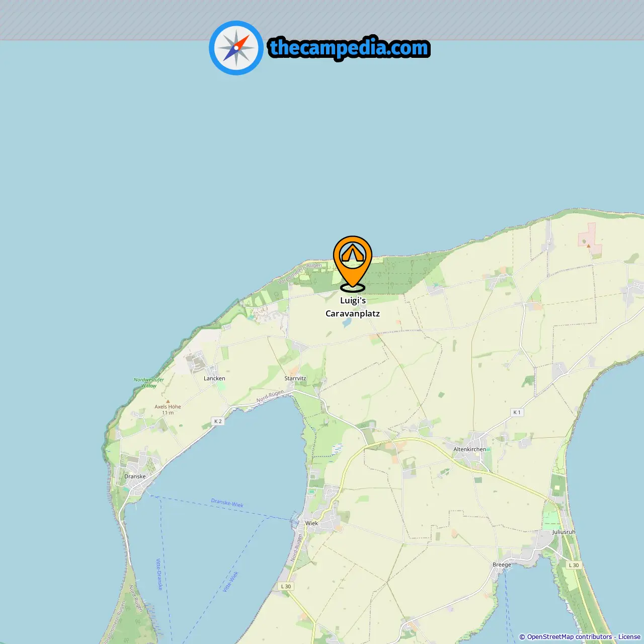Image resolution: width=644 pixels, height=644 pixels.
Task: Click the Starrvitz village label
Action: pyautogui.click(x=295, y=378)
